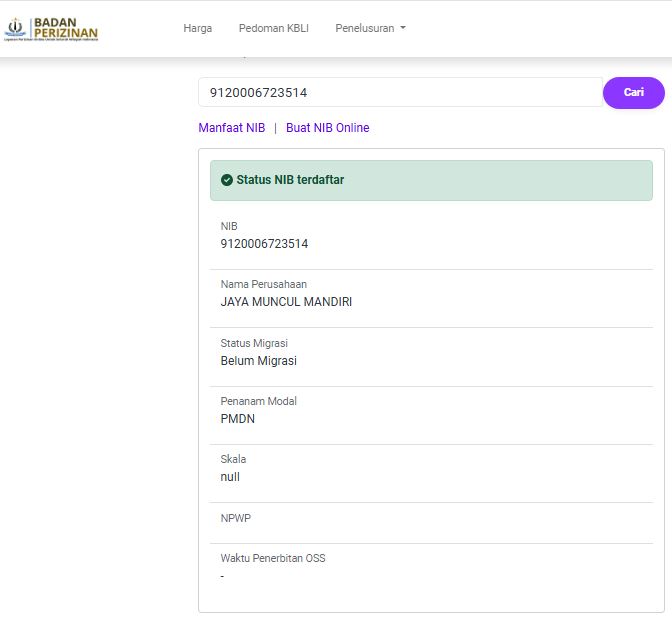The width and height of the screenshot is (672, 618).
Task: Click the Status Migrasi field label
Action: tap(254, 343)
